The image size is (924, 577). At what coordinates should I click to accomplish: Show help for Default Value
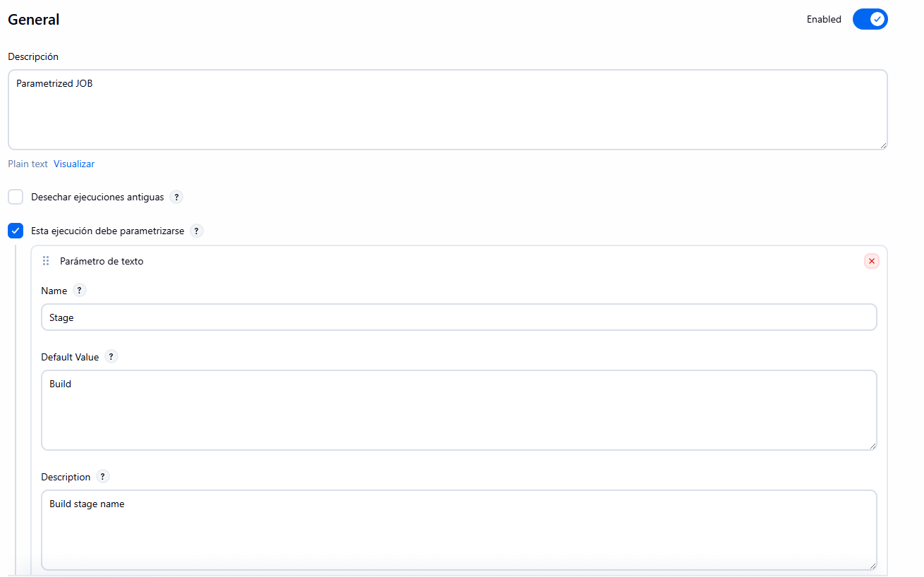click(111, 357)
